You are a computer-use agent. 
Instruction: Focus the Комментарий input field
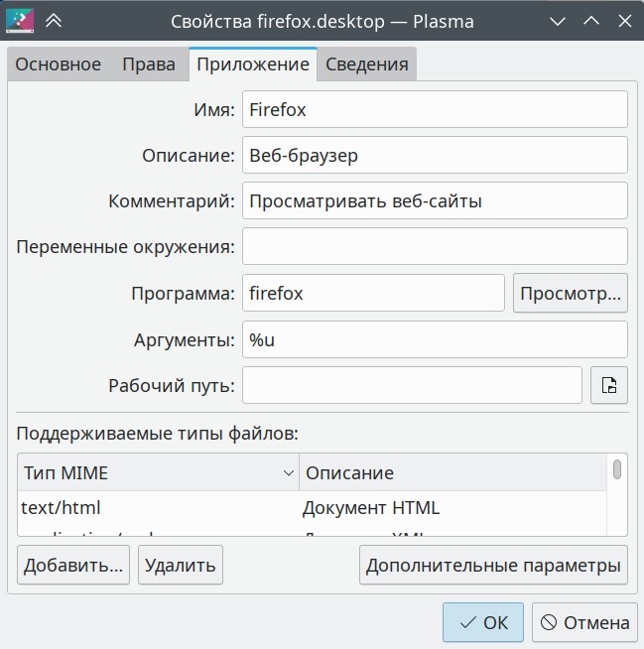click(x=435, y=201)
